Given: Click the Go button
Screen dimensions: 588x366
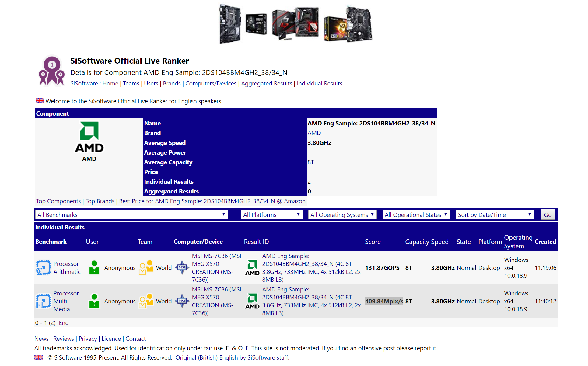Looking at the screenshot, I should pos(548,215).
